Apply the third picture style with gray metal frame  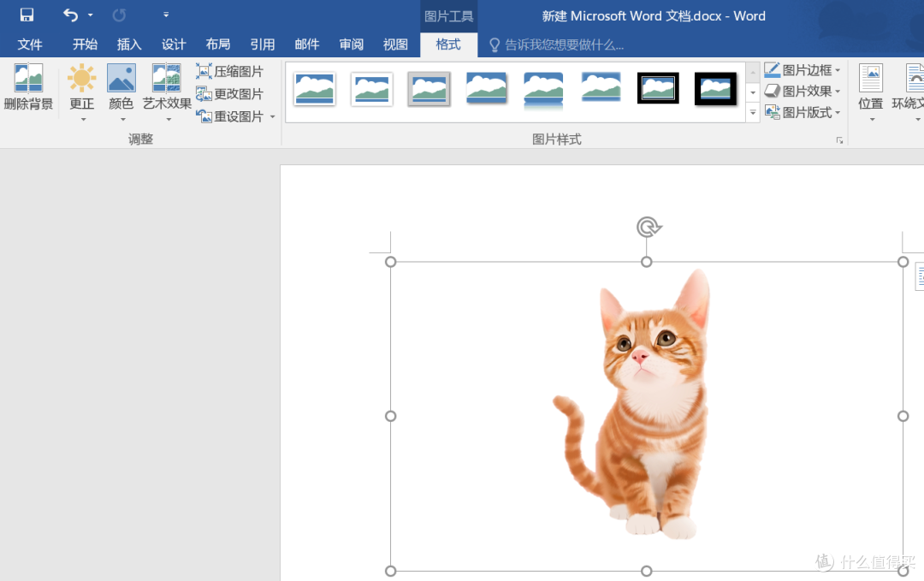tap(429, 89)
